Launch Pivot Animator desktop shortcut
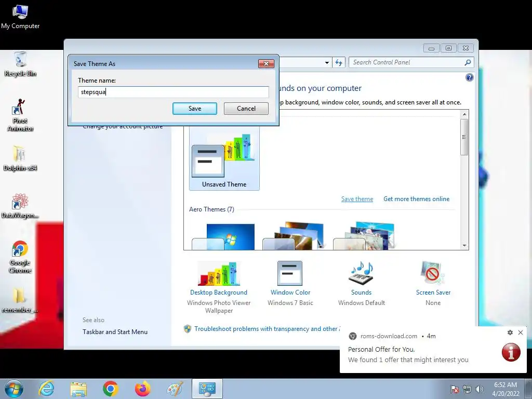The width and height of the screenshot is (532, 399). click(20, 115)
